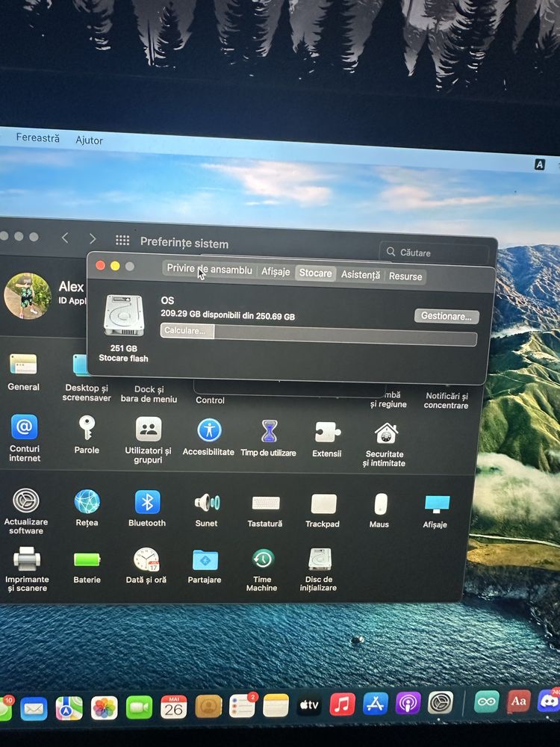Select the Stocare tab
This screenshot has height=747, width=560.
[x=315, y=273]
